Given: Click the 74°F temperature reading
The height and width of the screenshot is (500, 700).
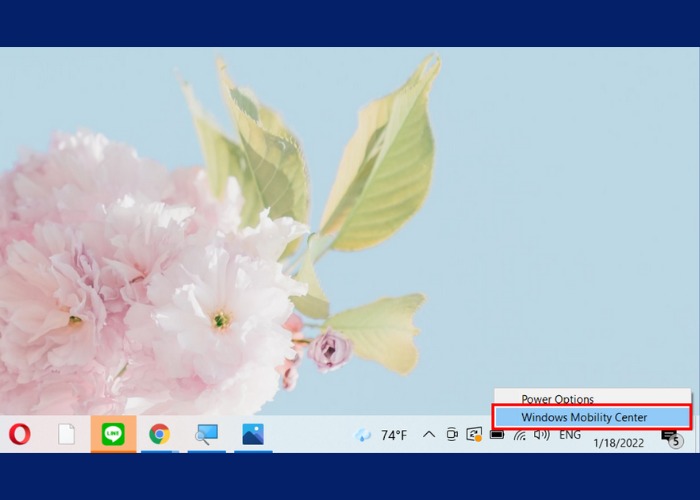Looking at the screenshot, I should pyautogui.click(x=392, y=435).
